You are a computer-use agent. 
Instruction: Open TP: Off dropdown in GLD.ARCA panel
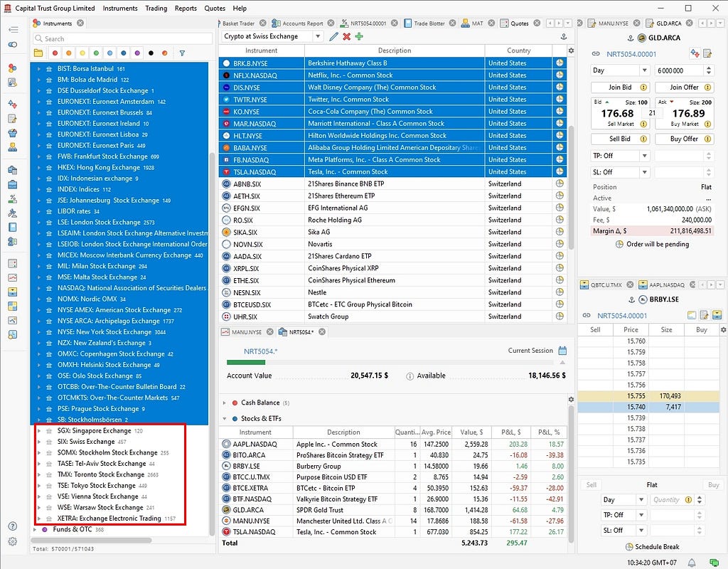644,156
